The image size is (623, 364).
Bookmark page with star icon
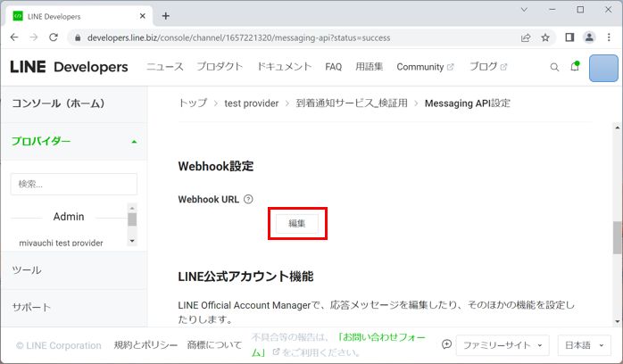click(x=545, y=37)
